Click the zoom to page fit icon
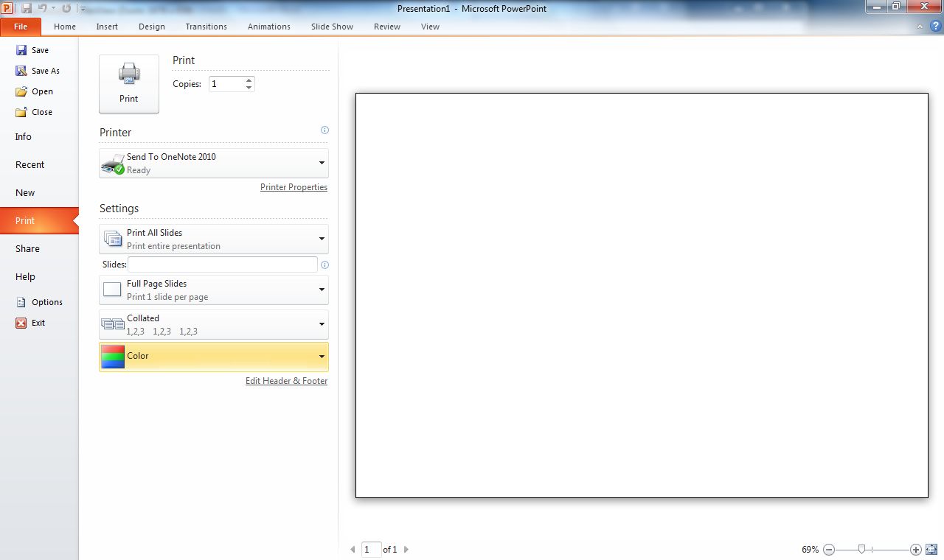The image size is (944, 560). tap(931, 550)
